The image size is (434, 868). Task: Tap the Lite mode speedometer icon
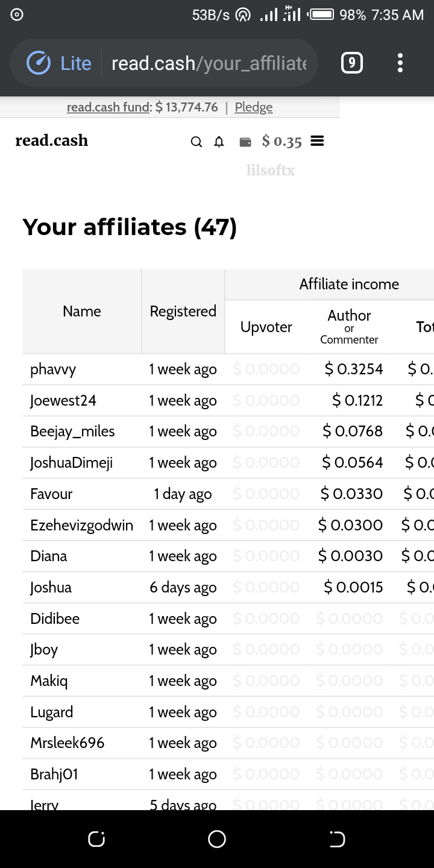39,63
